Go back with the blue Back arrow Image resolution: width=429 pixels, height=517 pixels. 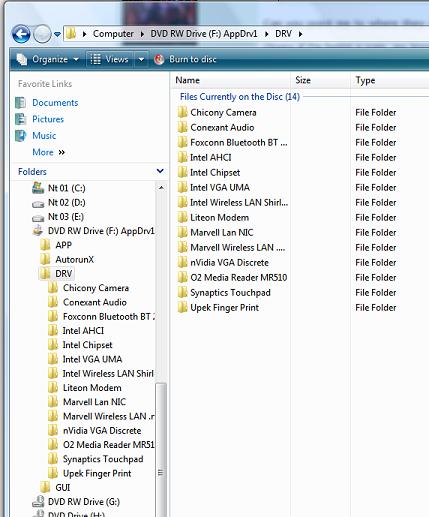coord(21,34)
